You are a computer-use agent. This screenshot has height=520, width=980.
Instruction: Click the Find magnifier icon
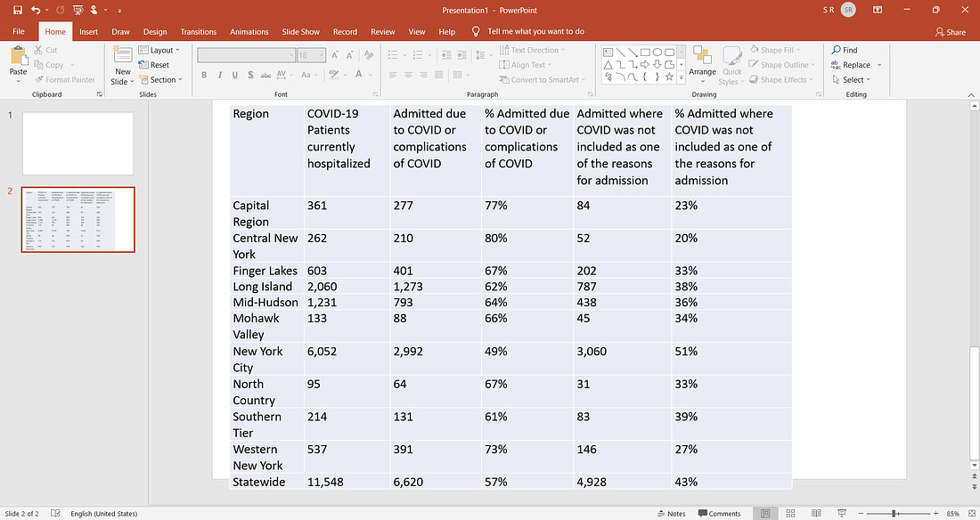pos(837,50)
